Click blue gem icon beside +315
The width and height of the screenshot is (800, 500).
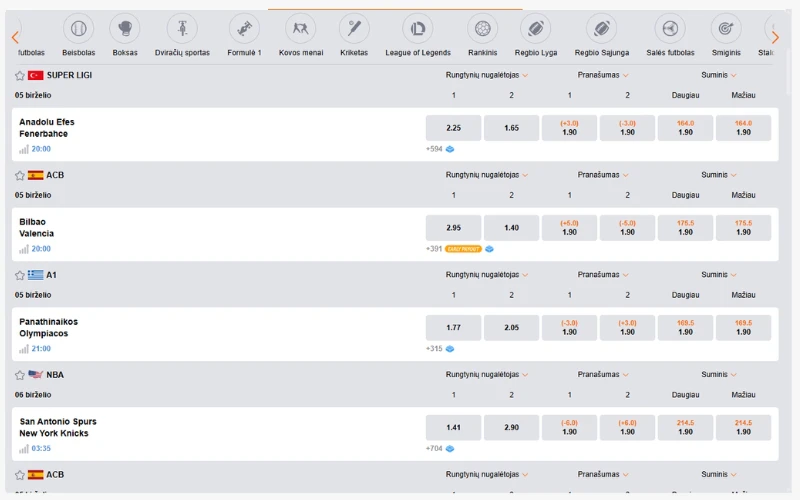click(x=450, y=349)
